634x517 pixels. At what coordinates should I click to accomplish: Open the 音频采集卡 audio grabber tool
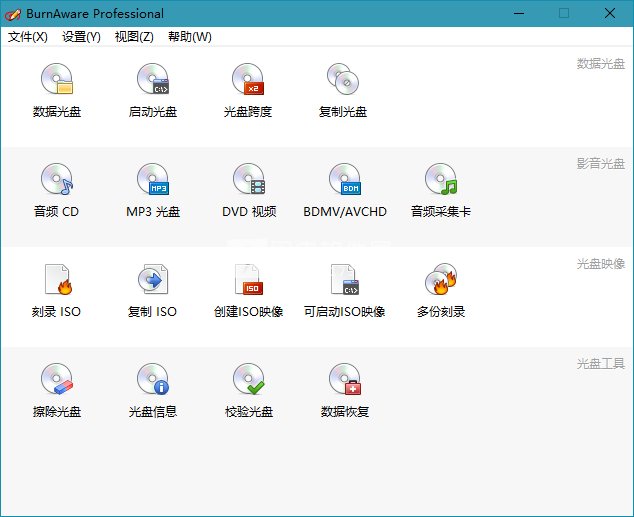[441, 190]
